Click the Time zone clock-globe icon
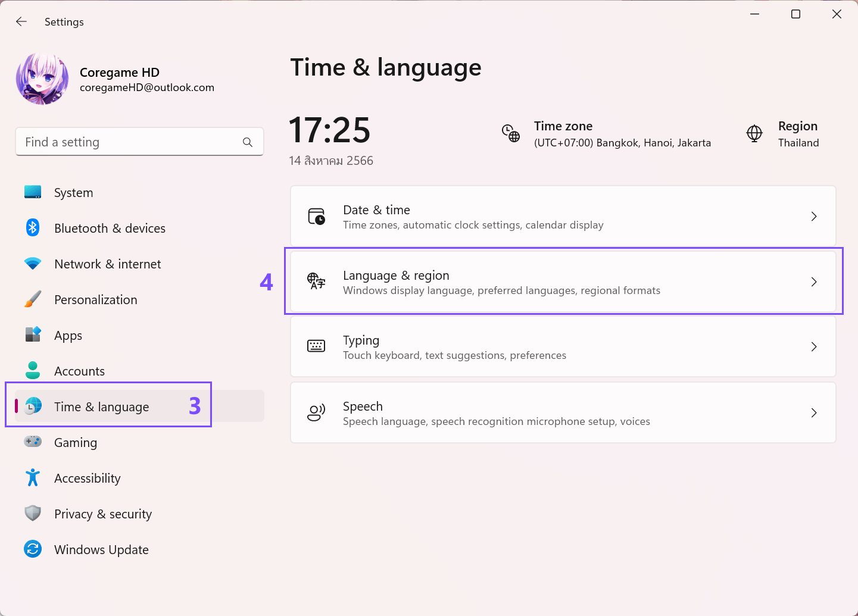Image resolution: width=858 pixels, height=616 pixels. (511, 134)
